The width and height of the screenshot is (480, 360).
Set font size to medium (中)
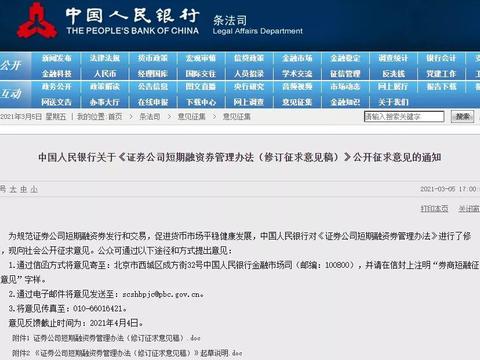24,190
